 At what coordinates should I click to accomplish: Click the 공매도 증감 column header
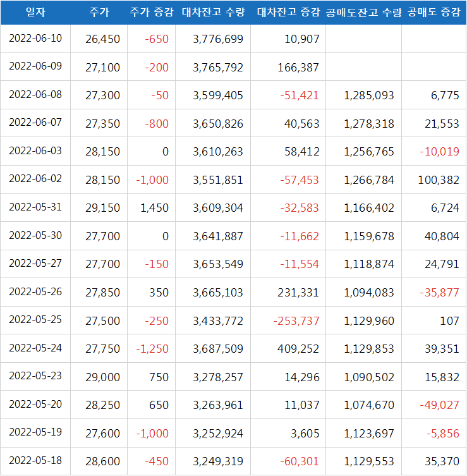(x=434, y=12)
